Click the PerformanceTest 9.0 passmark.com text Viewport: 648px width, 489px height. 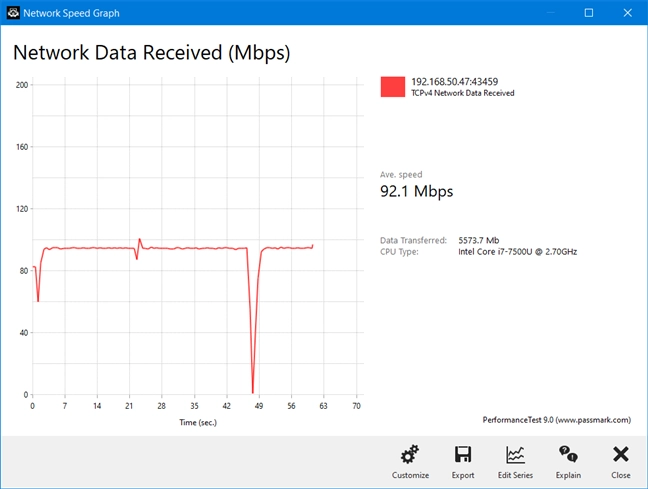(x=557, y=420)
